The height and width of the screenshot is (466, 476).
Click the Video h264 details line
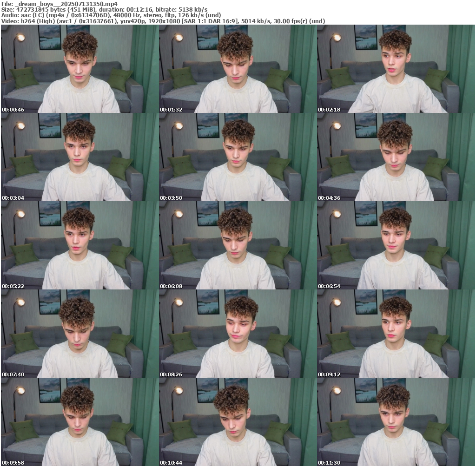[x=163, y=21]
